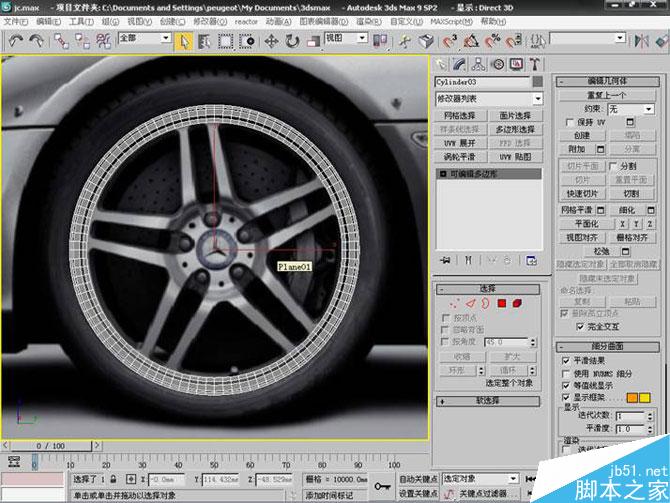Screen dimensions: 670x503
Task: Click the orange 显示框架 color swatch
Action: 632,398
